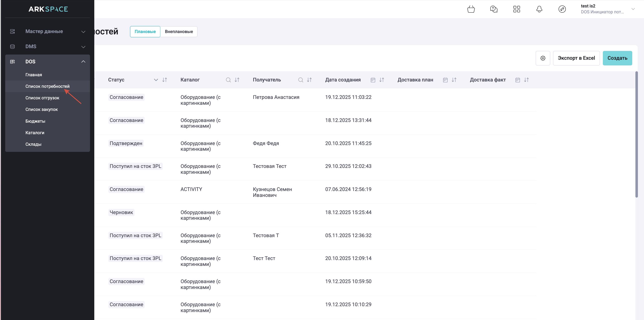Open Доставка факт calendar filter
644x320 pixels.
click(x=518, y=80)
